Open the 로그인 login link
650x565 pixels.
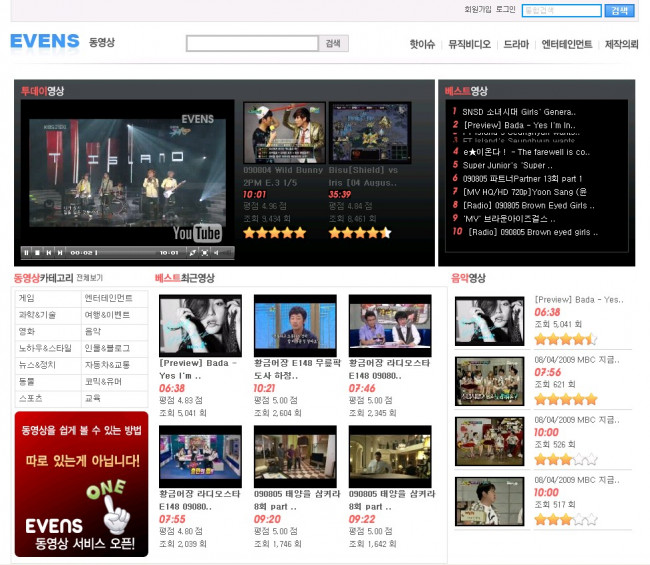pyautogui.click(x=506, y=9)
